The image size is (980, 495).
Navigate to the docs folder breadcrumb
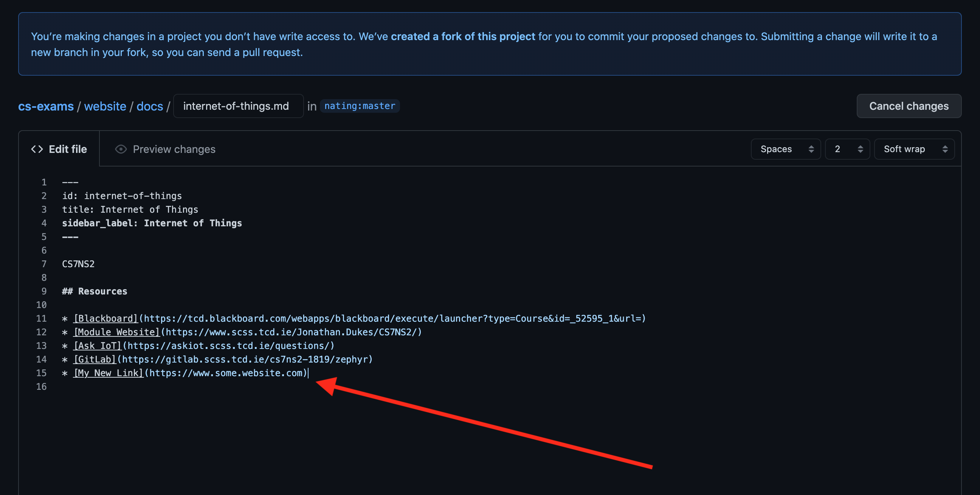coord(149,106)
